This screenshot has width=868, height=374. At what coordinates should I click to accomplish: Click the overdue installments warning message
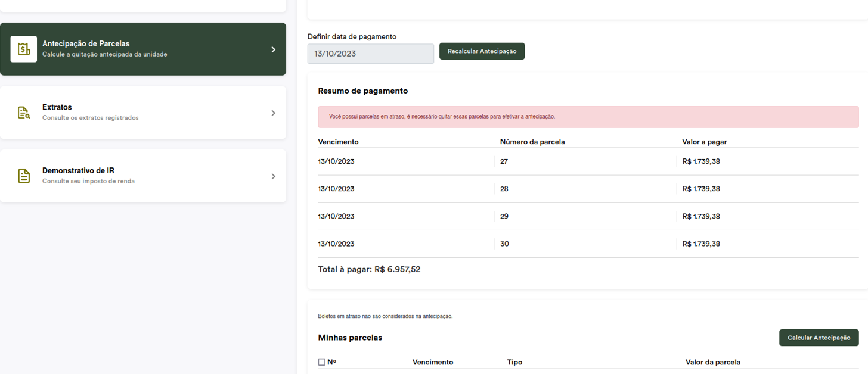pyautogui.click(x=588, y=117)
